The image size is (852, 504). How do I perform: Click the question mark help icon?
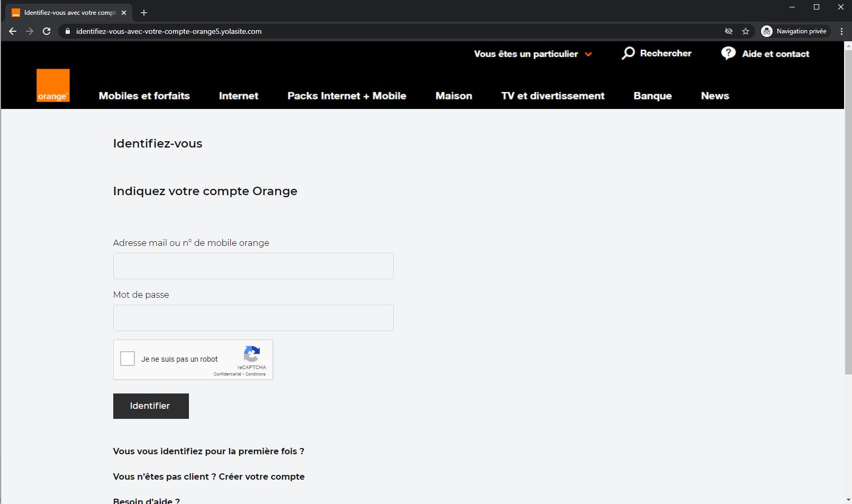[x=728, y=53]
